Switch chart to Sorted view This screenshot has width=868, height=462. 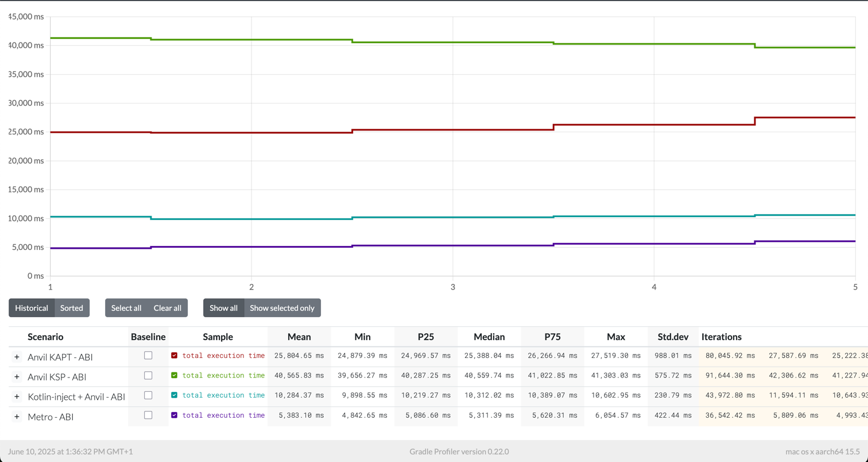coord(72,308)
